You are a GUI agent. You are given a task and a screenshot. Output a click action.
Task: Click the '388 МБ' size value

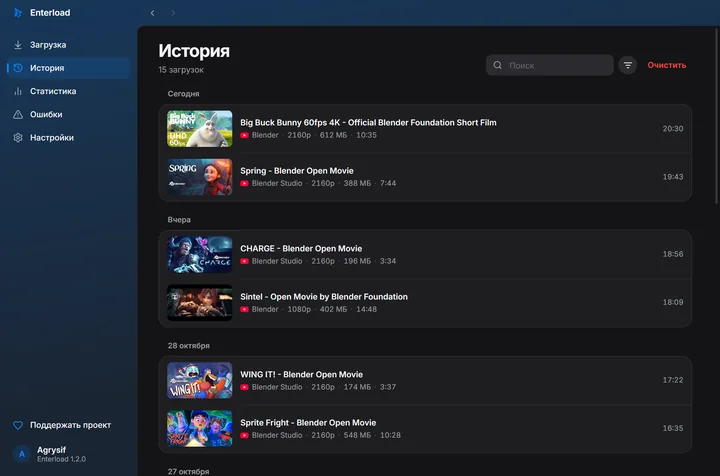[x=357, y=183]
